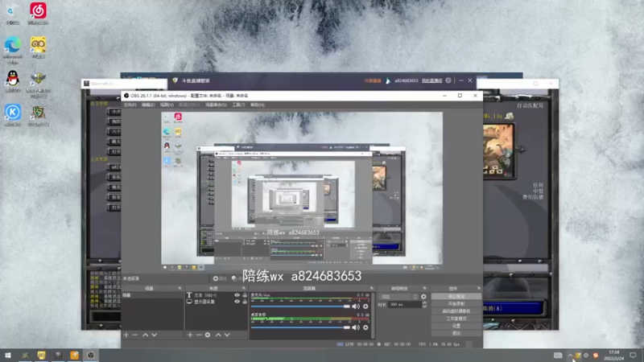Move source up with the Sources panel up arrow
Image resolution: width=644 pixels, height=362 pixels.
pyautogui.click(x=218, y=335)
